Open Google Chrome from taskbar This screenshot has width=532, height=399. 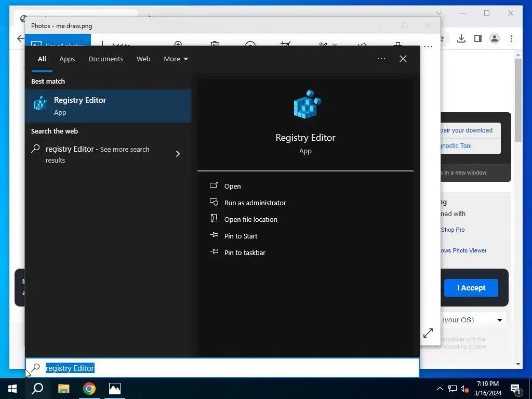click(89, 389)
